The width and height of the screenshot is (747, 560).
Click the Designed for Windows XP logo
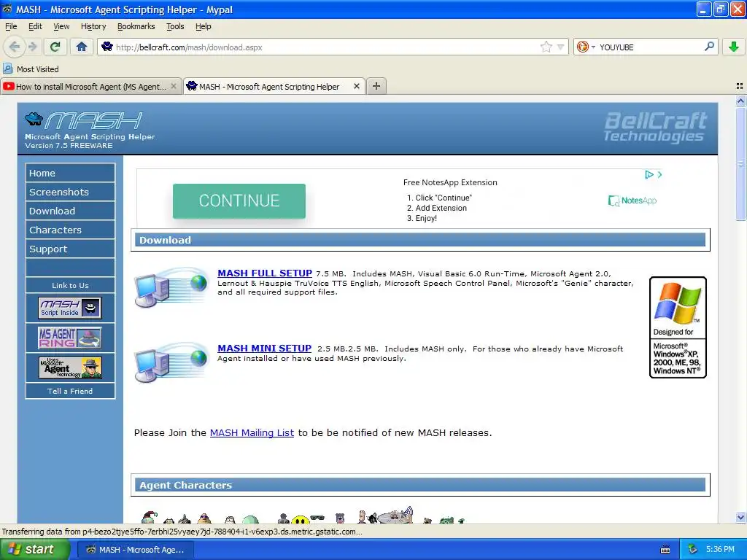pyautogui.click(x=678, y=327)
